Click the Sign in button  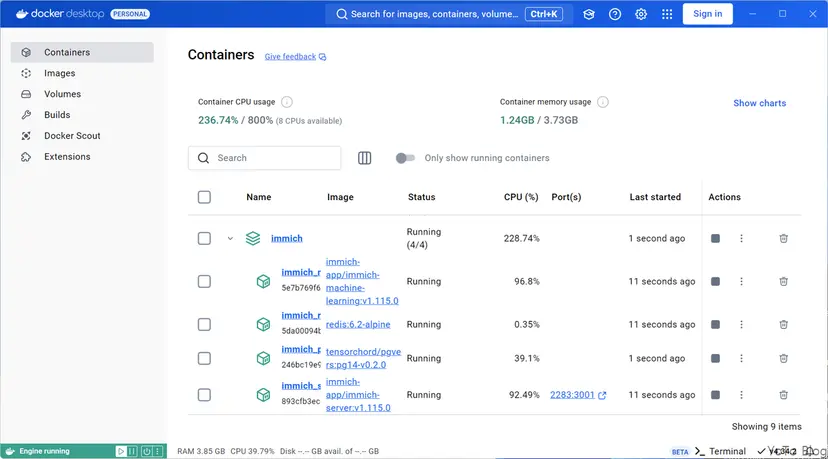[708, 14]
